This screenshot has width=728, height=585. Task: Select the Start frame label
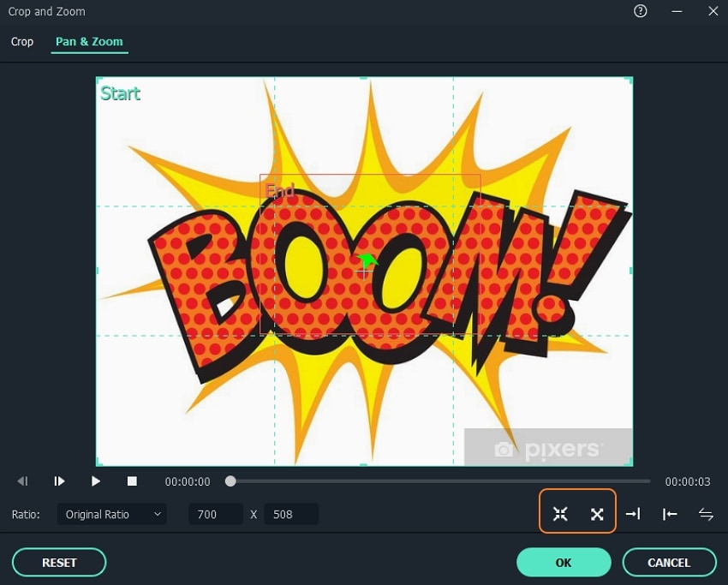120,93
